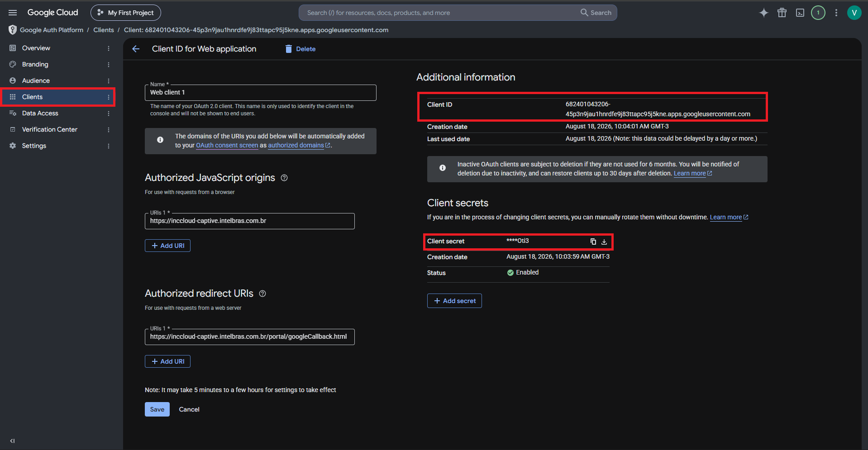
Task: Open the main navigation hamburger menu
Action: click(13, 13)
